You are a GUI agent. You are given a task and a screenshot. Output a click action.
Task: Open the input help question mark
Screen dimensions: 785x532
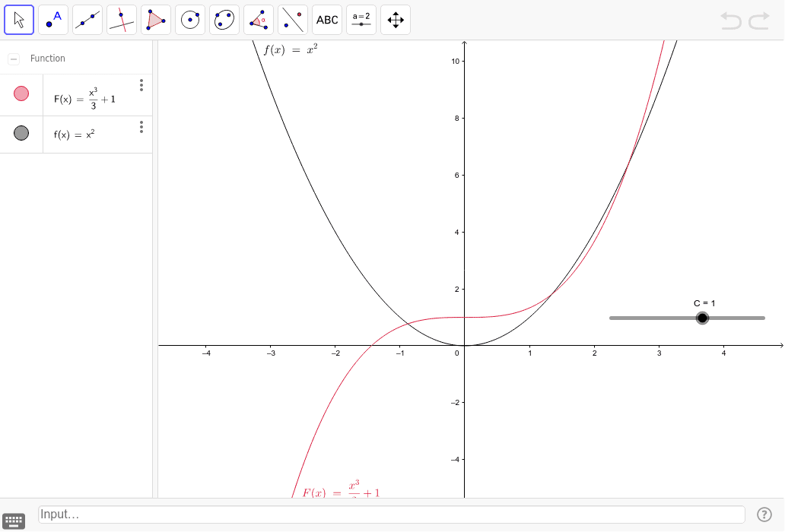(x=764, y=515)
